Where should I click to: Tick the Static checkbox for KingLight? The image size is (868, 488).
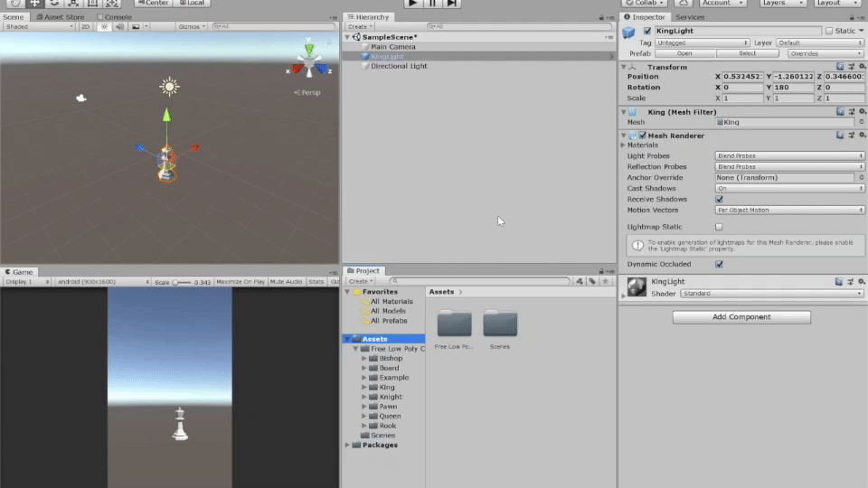pyautogui.click(x=829, y=31)
